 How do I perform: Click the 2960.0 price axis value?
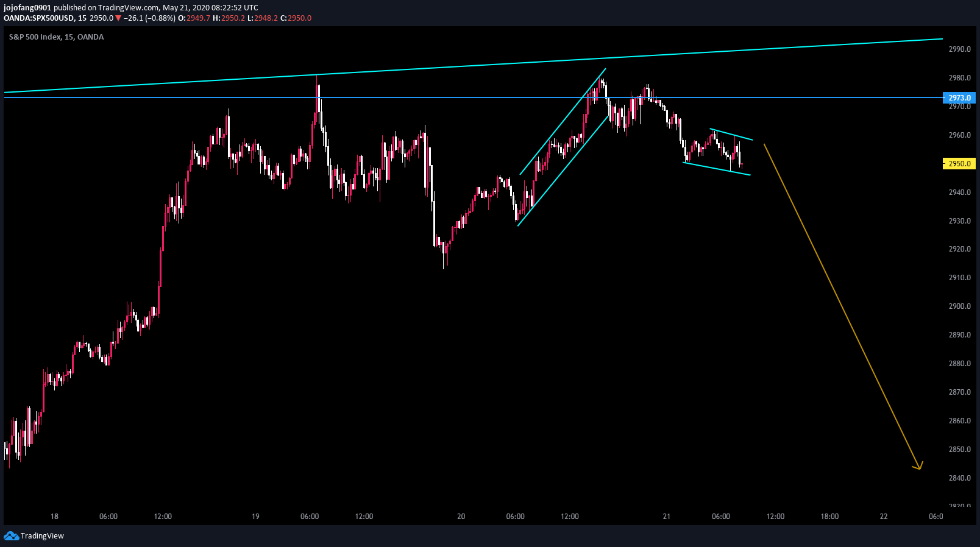point(960,135)
